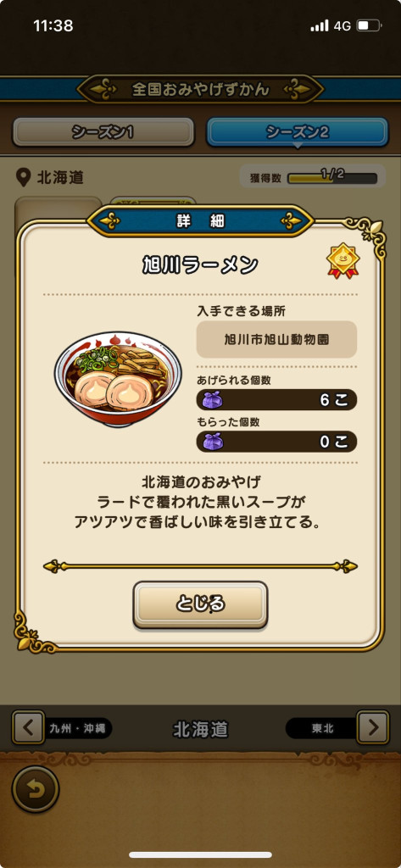Tap the battery icon in status bar
Image resolution: width=401 pixels, height=868 pixels.
(x=368, y=25)
